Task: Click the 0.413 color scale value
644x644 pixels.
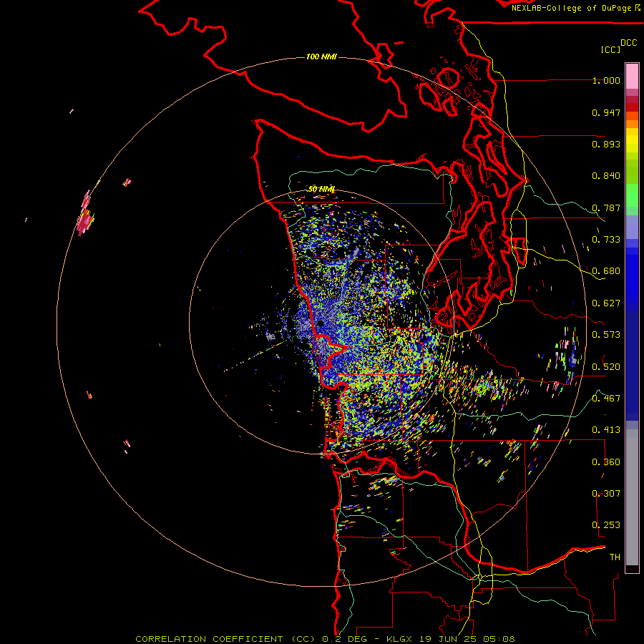Action: tap(606, 430)
